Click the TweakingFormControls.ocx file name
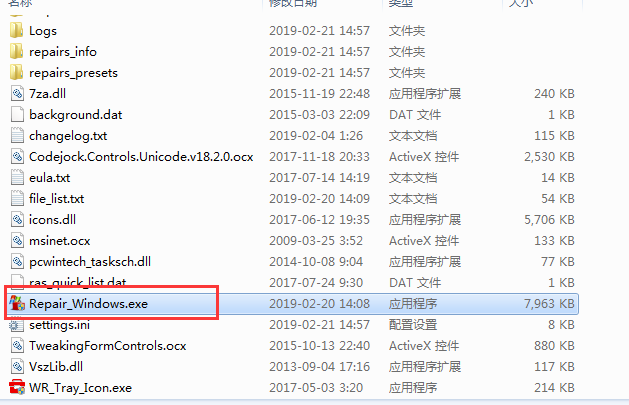629x405 pixels. pyautogui.click(x=108, y=346)
